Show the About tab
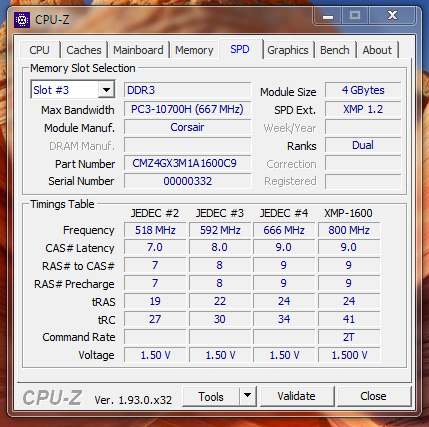The width and height of the screenshot is (429, 427). click(x=377, y=50)
